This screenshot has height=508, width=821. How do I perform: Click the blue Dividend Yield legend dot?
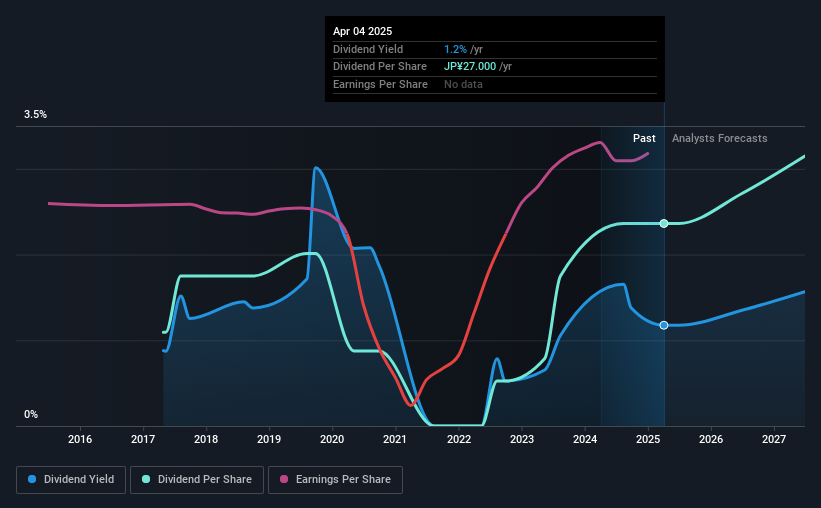tap(32, 479)
